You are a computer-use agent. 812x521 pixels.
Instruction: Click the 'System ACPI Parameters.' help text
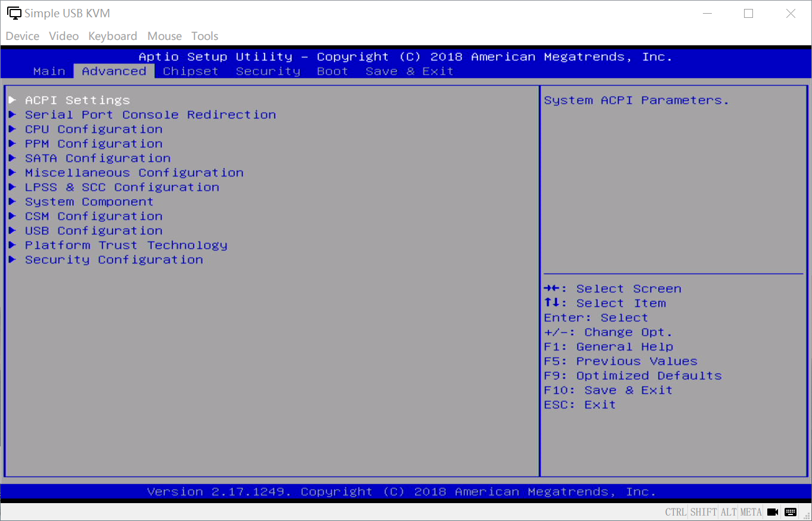pyautogui.click(x=637, y=100)
